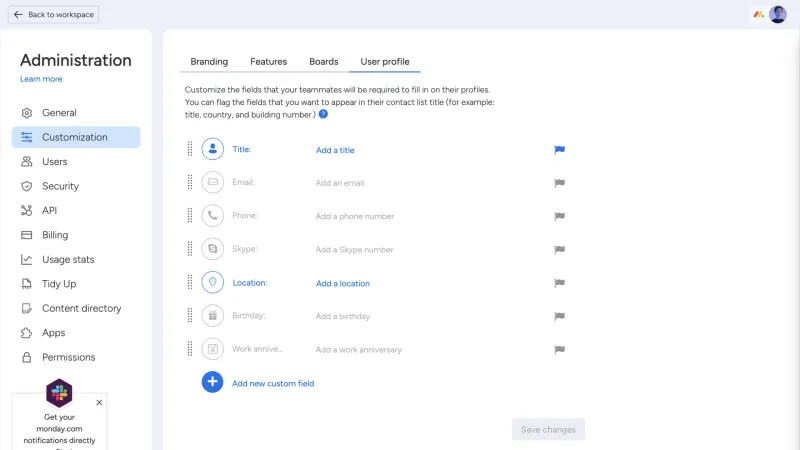Close the Slack notification promo card
800x450 pixels.
click(x=99, y=403)
